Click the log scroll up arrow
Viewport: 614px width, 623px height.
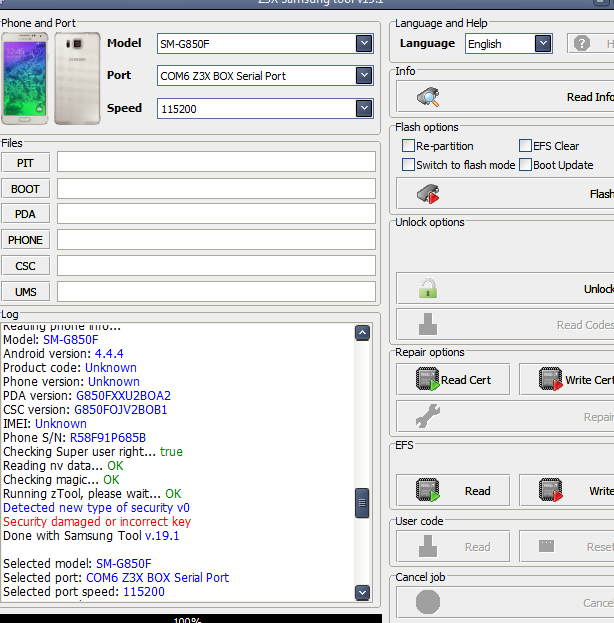(x=362, y=333)
